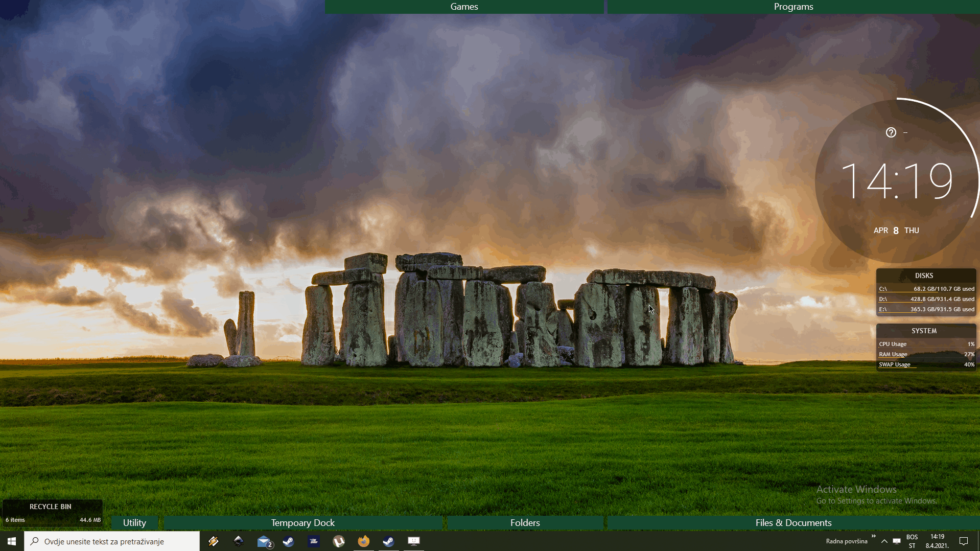Click the taskbar search input field

(112, 541)
